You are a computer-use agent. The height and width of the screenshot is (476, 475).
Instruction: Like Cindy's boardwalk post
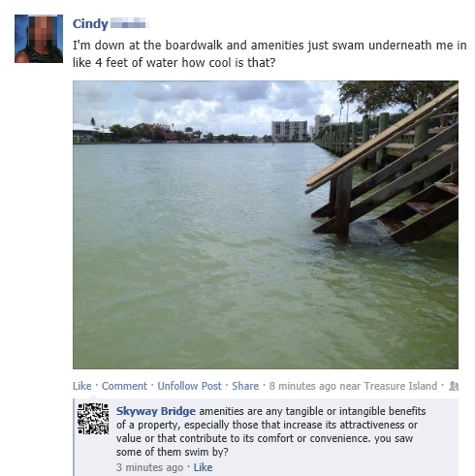pos(82,386)
